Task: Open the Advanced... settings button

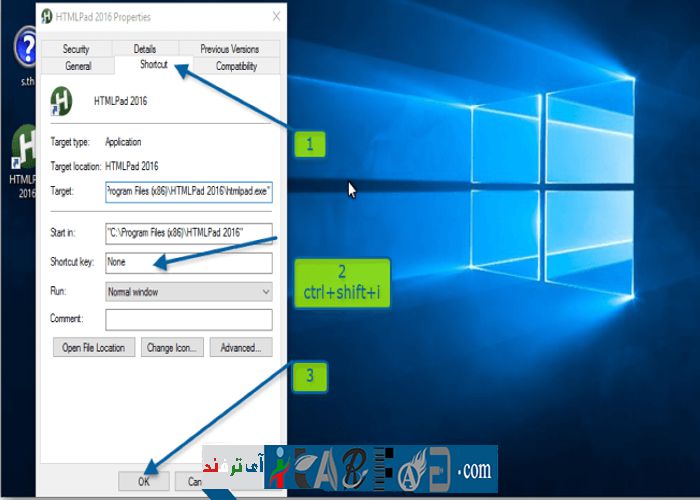Action: tap(241, 348)
